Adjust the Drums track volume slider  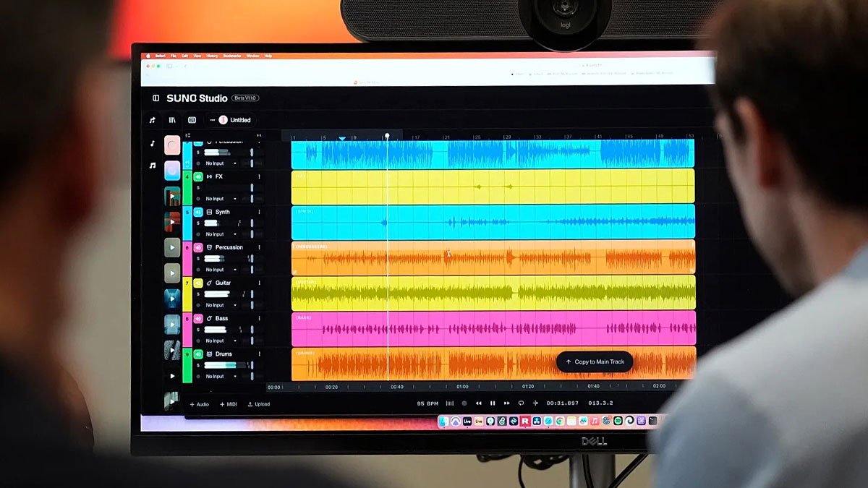pyautogui.click(x=252, y=365)
